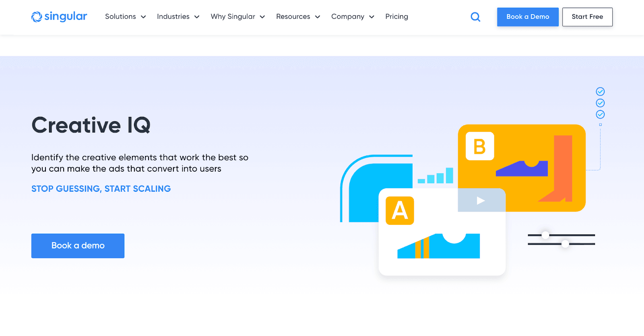
Task: Click the Book a Demo header button
Action: pyautogui.click(x=527, y=17)
